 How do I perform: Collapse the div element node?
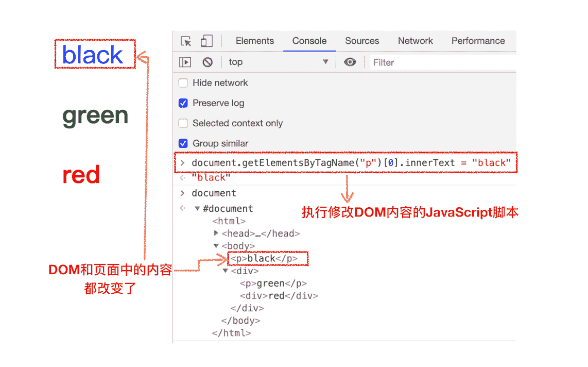coord(226,270)
